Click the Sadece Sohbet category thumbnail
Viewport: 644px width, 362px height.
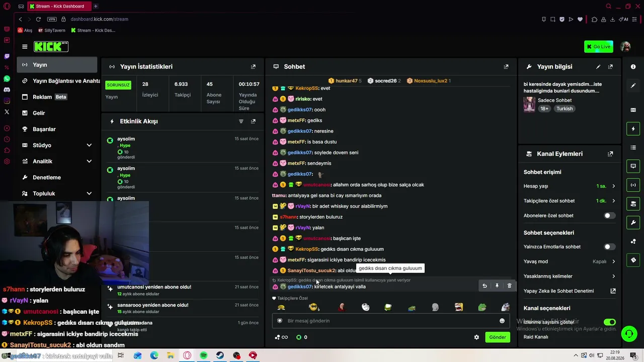(529, 104)
